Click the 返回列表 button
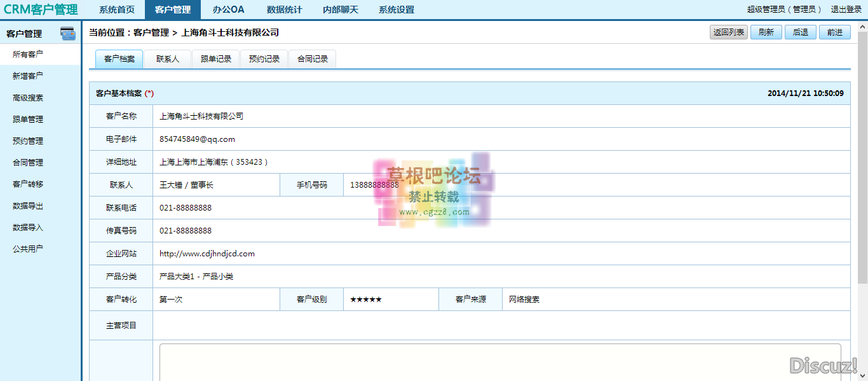The height and width of the screenshot is (381, 868). [728, 32]
